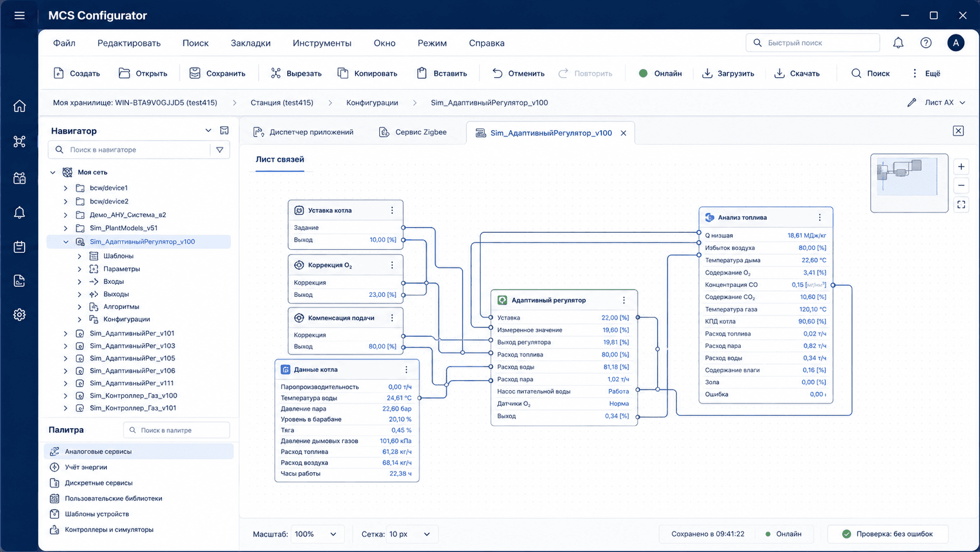Click the Создать toolbar button
The image size is (980, 552).
click(x=76, y=73)
